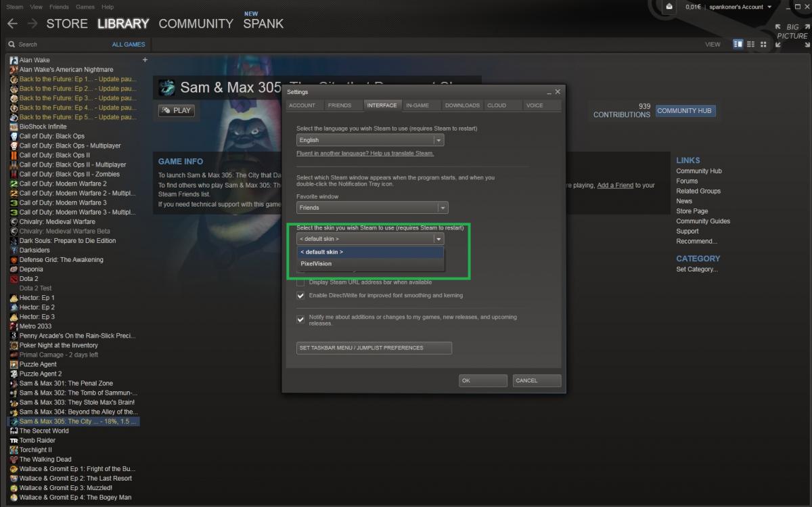This screenshot has width=812, height=507.
Task: Open the Add a Friend link
Action: [615, 185]
